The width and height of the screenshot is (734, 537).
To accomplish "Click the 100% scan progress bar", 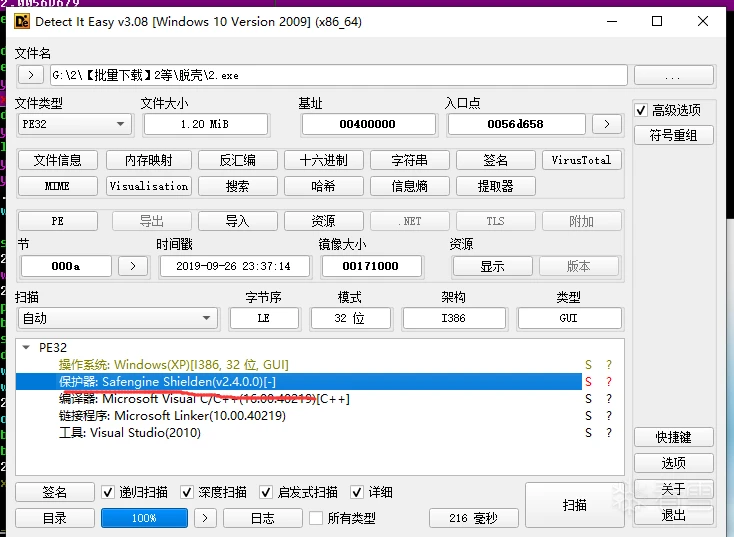I will [x=144, y=518].
